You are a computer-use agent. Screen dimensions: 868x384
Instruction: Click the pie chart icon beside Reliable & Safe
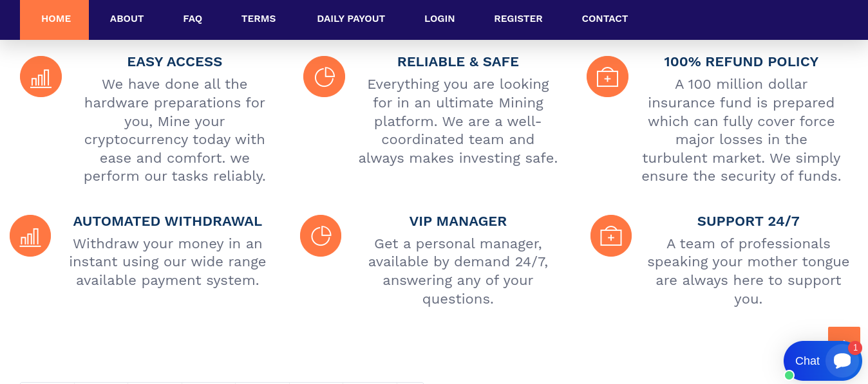(x=324, y=77)
